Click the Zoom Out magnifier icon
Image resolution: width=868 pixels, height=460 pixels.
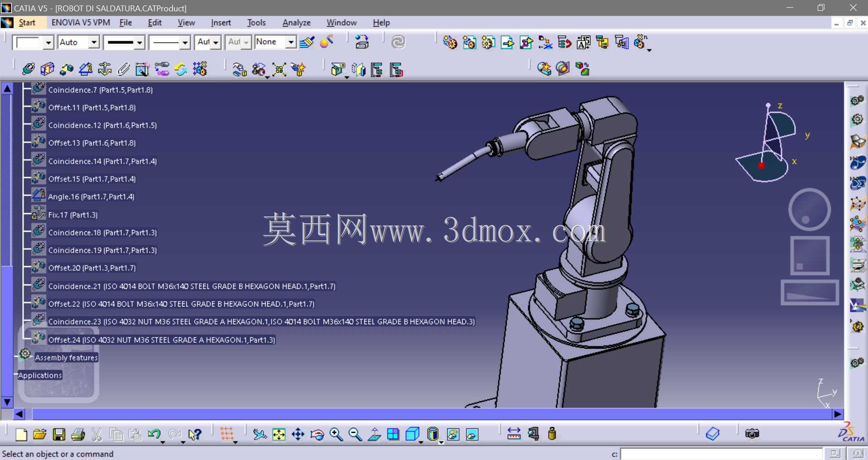(355, 435)
